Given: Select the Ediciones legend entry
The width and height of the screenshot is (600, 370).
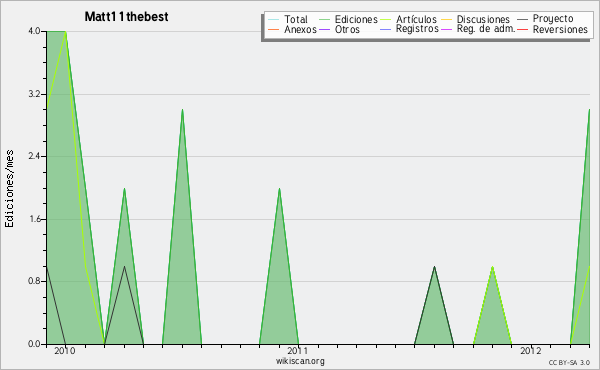Looking at the screenshot, I should (x=356, y=19).
